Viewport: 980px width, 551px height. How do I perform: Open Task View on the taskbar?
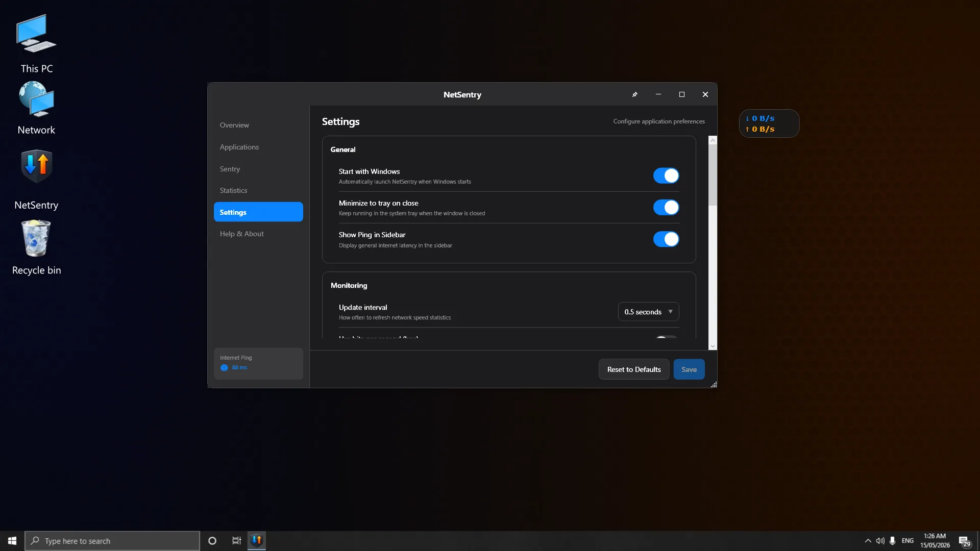coord(236,541)
